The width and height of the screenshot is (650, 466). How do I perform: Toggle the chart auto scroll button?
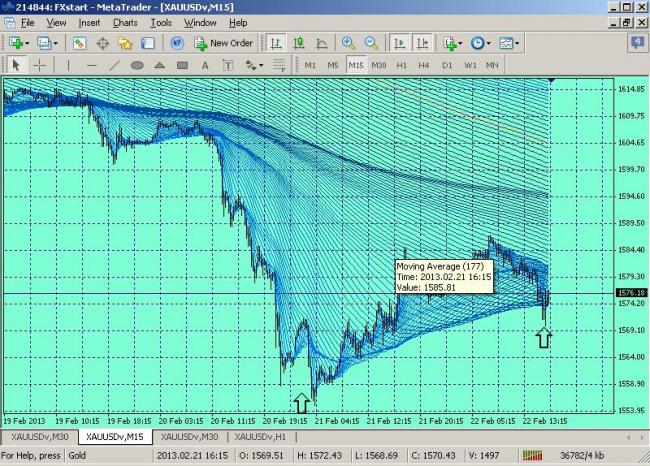point(399,43)
